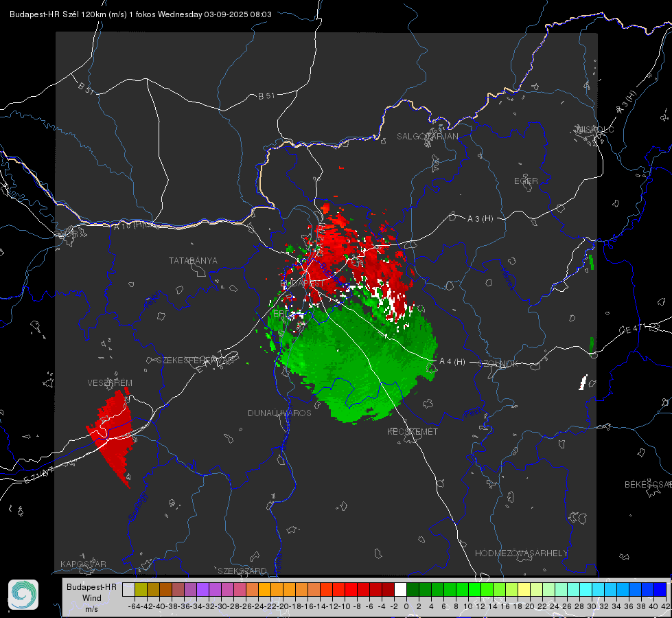Viewport: 672px width, 618px height.
Task: Click the BÉKÉSCSABA city label
Action: [648, 485]
